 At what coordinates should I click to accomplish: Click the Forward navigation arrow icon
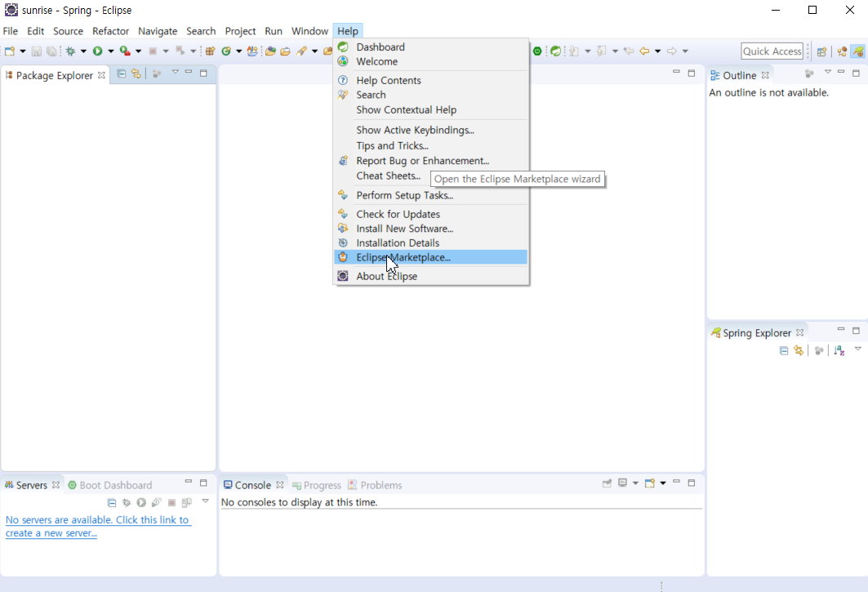[671, 51]
